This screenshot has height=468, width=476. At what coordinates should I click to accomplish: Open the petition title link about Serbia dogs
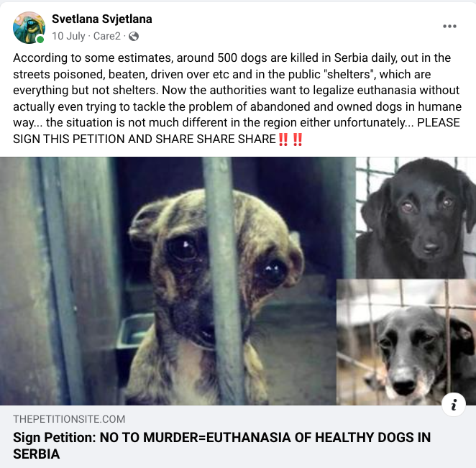pos(221,446)
